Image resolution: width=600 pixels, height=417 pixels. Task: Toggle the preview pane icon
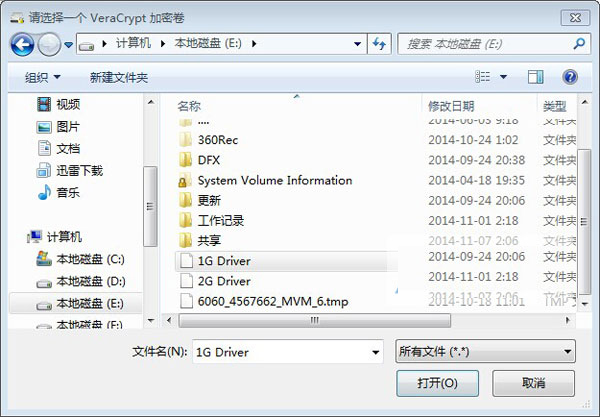535,77
